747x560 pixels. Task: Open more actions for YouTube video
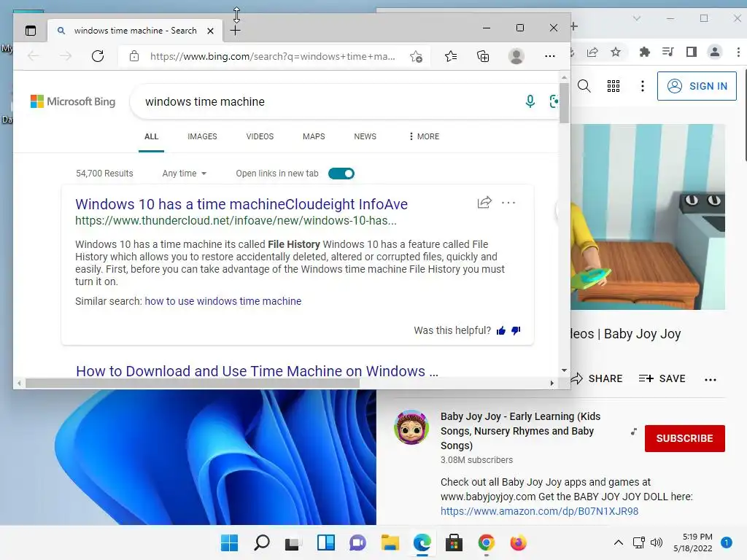tap(711, 379)
